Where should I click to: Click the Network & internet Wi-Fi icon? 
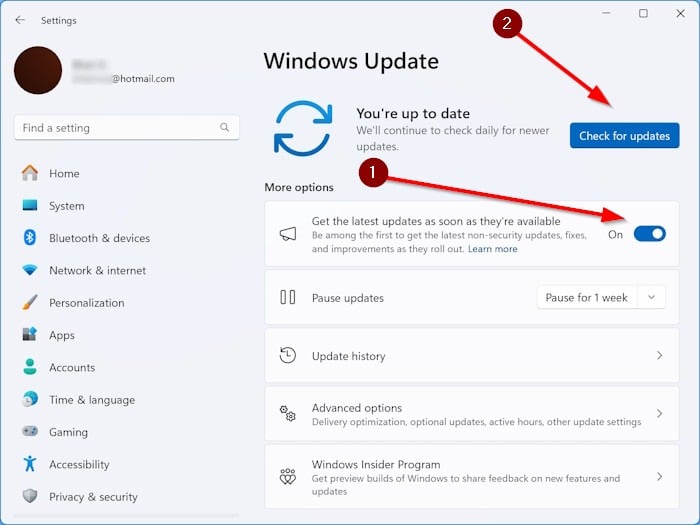point(30,270)
